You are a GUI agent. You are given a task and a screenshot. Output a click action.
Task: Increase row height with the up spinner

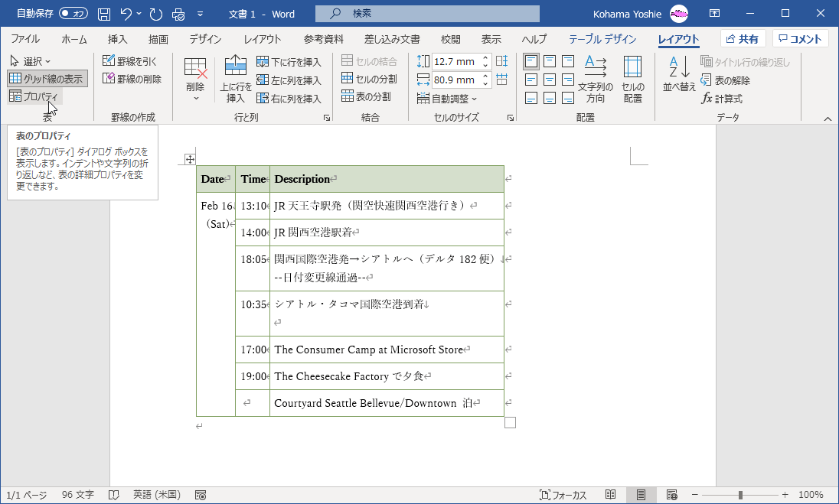[x=485, y=58]
